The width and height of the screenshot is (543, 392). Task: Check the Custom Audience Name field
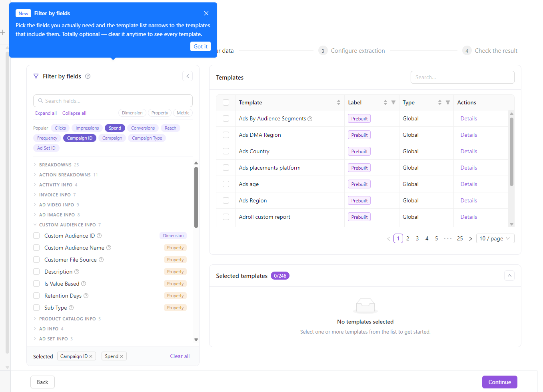[36, 248]
